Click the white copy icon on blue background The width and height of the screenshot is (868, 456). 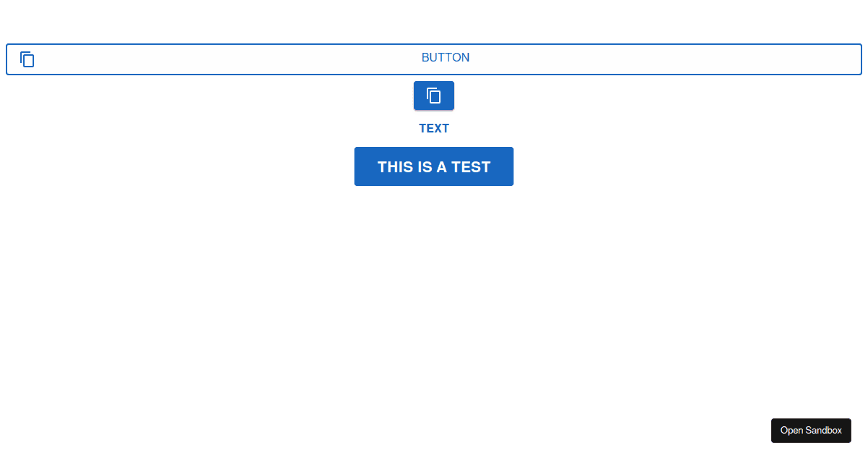(434, 96)
